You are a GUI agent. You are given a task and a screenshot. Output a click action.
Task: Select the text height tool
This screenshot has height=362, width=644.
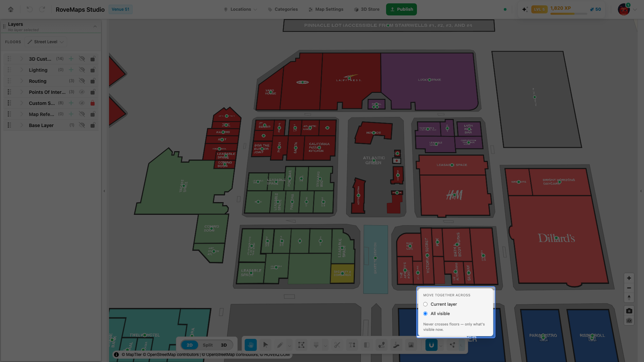coord(352,345)
